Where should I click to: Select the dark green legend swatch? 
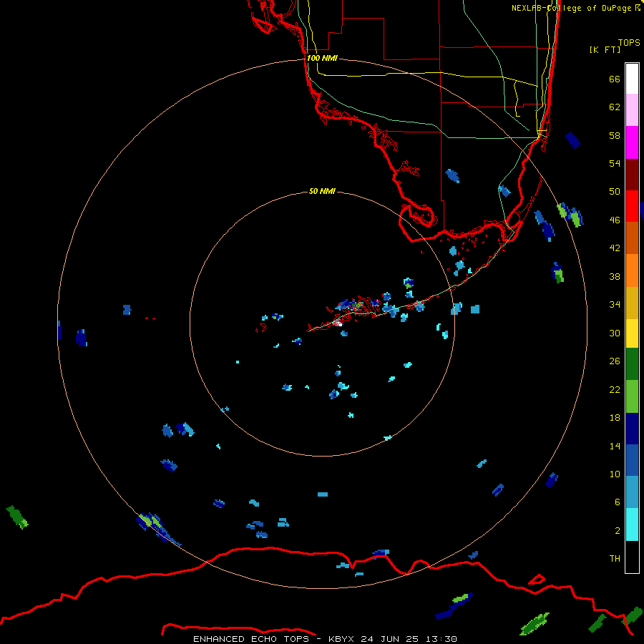(632, 364)
